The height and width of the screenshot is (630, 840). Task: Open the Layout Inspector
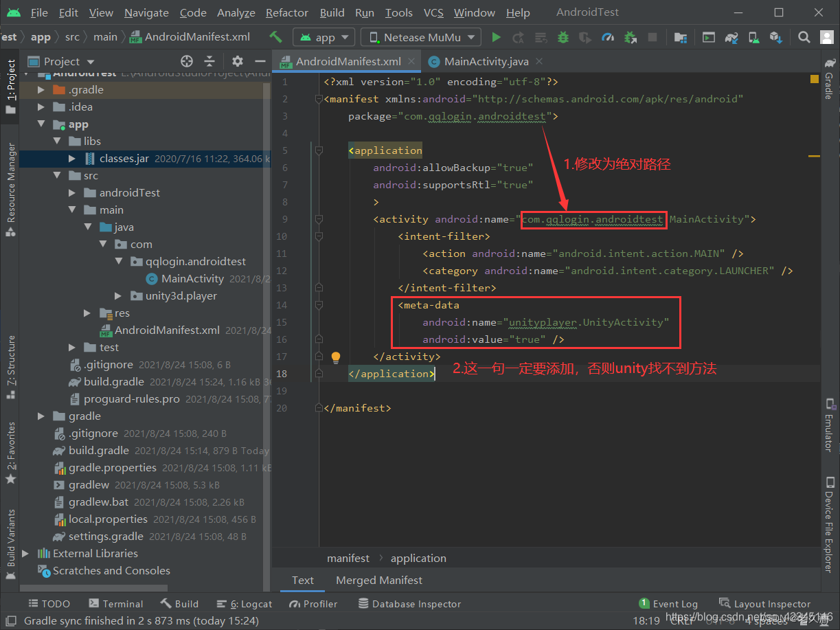(771, 603)
